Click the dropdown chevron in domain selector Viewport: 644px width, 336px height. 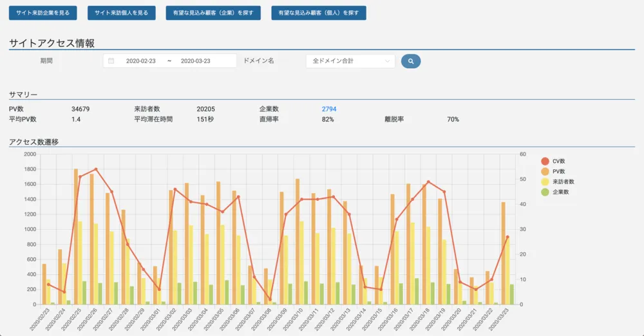tap(388, 61)
